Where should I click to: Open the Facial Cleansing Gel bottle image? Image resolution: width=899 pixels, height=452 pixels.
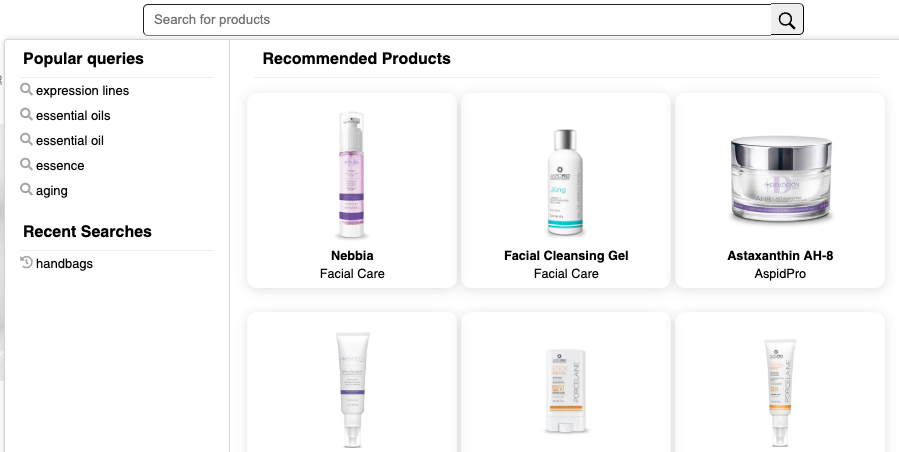pyautogui.click(x=566, y=181)
